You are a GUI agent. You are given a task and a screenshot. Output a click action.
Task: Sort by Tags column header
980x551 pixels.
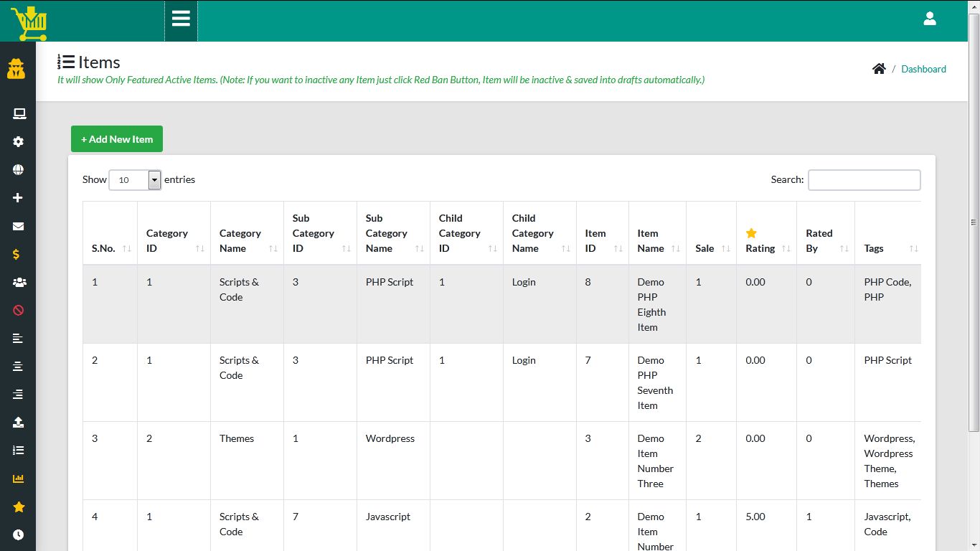pos(888,233)
